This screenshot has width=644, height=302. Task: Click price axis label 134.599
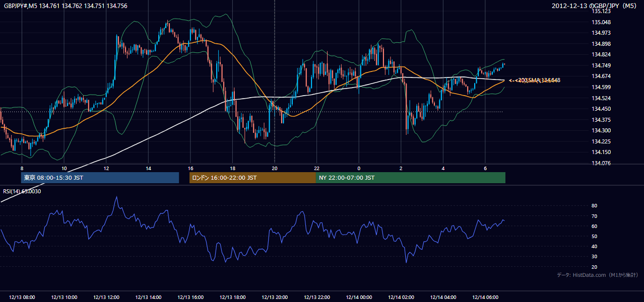coord(601,87)
